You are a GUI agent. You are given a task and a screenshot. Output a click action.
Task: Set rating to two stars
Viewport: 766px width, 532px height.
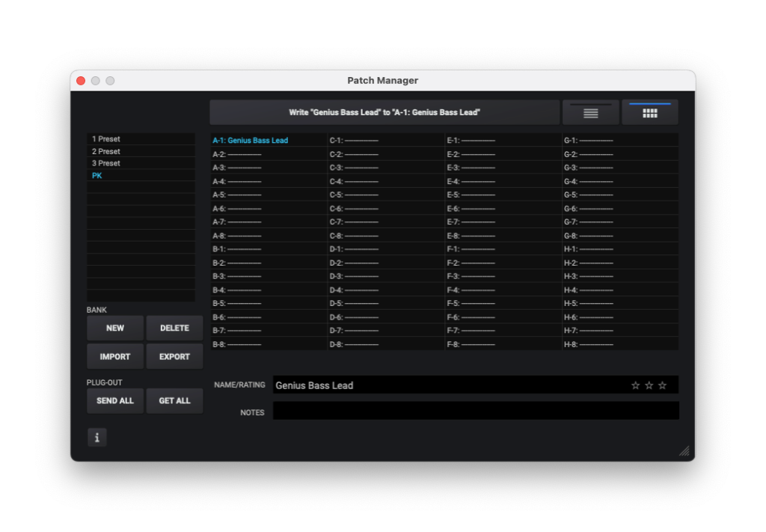click(649, 385)
